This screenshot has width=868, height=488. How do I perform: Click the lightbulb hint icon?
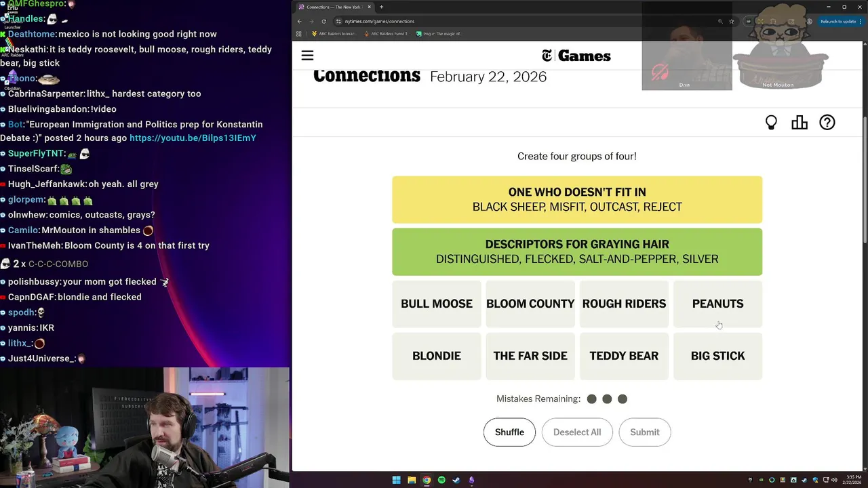(x=771, y=123)
